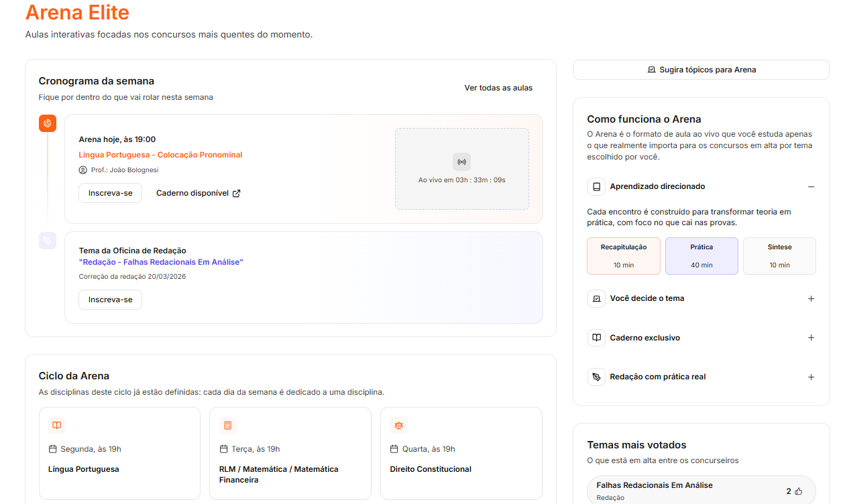The height and width of the screenshot is (504, 843).
Task: Click Inscreva-se for the Oficina de Redação
Action: click(111, 300)
